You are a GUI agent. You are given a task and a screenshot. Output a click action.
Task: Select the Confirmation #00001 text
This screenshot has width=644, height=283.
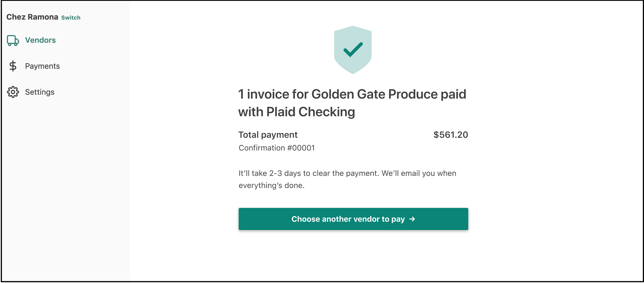tap(277, 148)
